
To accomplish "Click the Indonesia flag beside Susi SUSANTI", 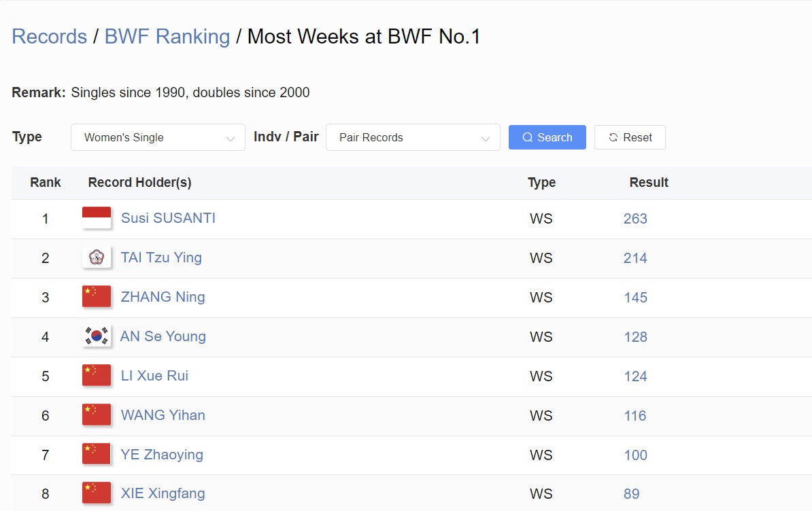I will pyautogui.click(x=97, y=218).
